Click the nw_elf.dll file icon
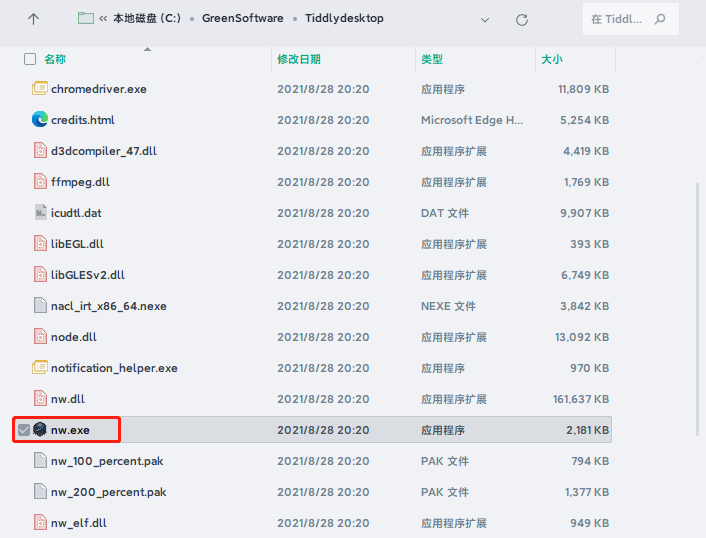Screen dimensions: 706x538 click(x=40, y=523)
